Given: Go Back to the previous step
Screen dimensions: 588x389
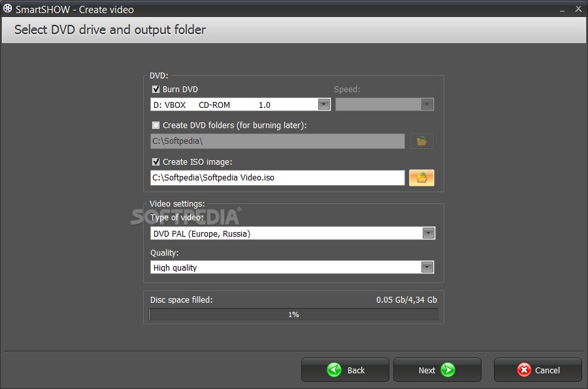Looking at the screenshot, I should 345,370.
